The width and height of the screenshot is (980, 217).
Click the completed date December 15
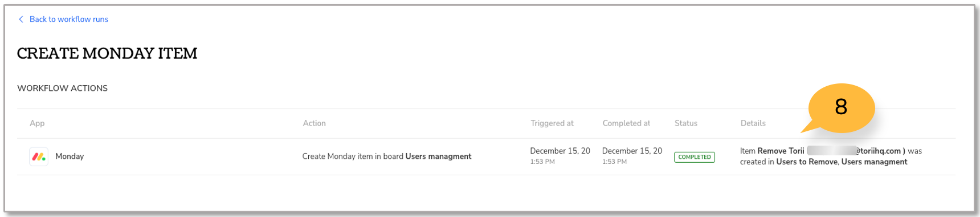click(632, 151)
